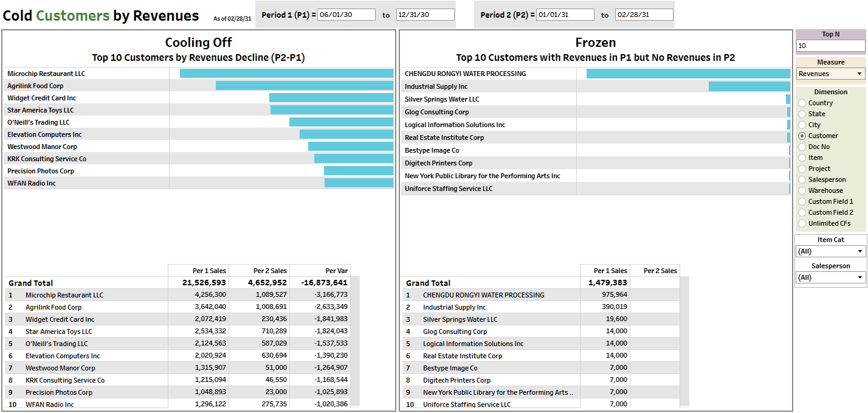This screenshot has width=868, height=413.
Task: Click the Top N input field
Action: tap(830, 46)
